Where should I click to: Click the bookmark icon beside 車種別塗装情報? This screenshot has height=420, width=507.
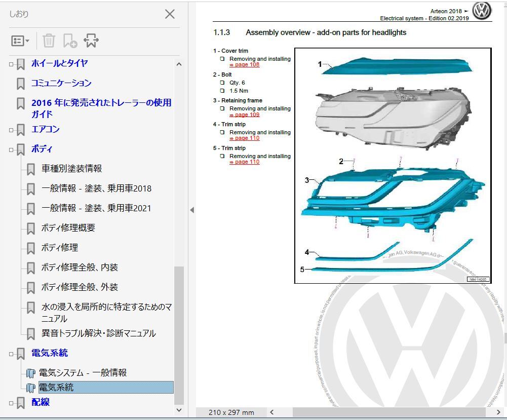pyautogui.click(x=31, y=169)
